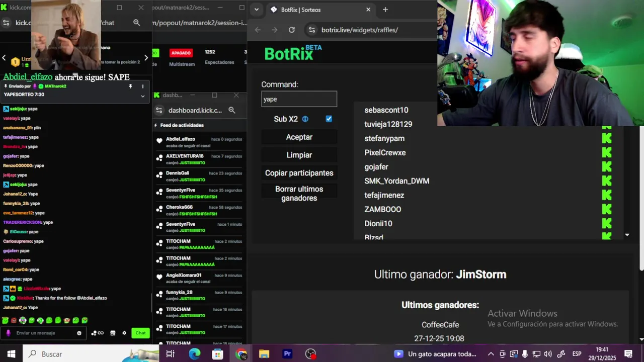Open Adobe Premiere Pro from taskbar
Viewport: 644px width, 362px height.
pyautogui.click(x=287, y=354)
